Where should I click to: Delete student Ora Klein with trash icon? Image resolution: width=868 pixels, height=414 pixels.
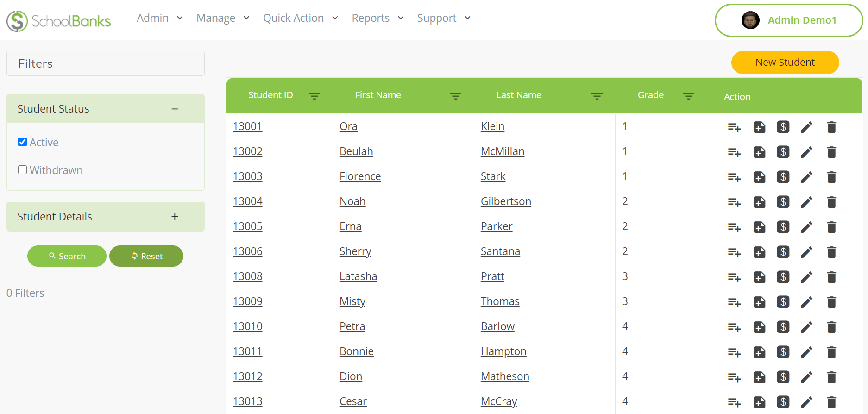(x=831, y=127)
